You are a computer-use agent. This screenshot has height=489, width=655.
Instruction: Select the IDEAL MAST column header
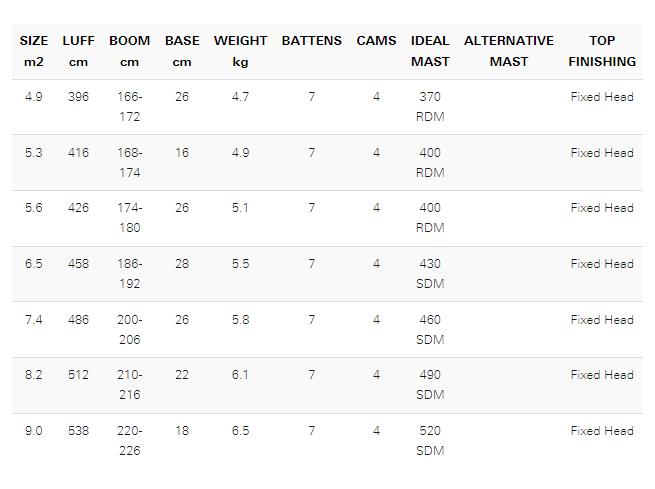(x=430, y=51)
